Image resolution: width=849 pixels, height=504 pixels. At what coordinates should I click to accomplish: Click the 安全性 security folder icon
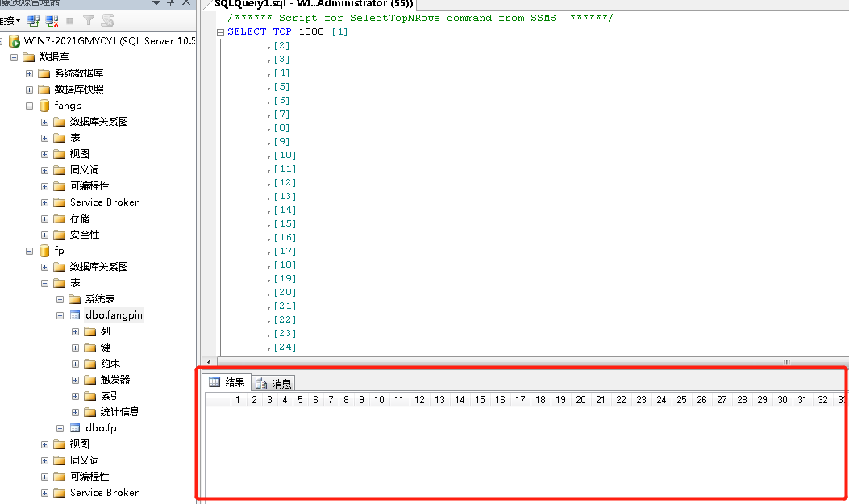pyautogui.click(x=60, y=235)
